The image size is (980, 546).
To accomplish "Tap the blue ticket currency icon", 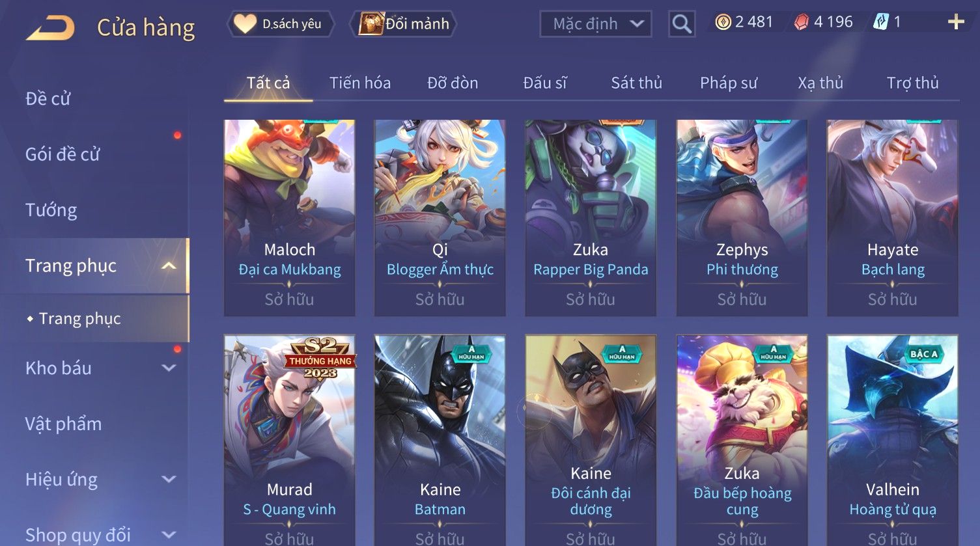I will click(x=880, y=23).
